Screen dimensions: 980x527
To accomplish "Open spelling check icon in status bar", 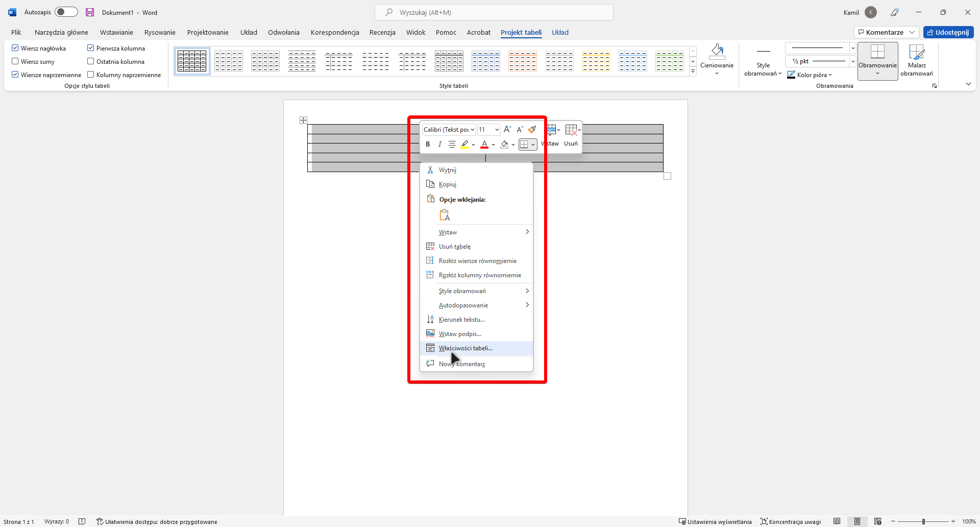I will click(x=82, y=521).
